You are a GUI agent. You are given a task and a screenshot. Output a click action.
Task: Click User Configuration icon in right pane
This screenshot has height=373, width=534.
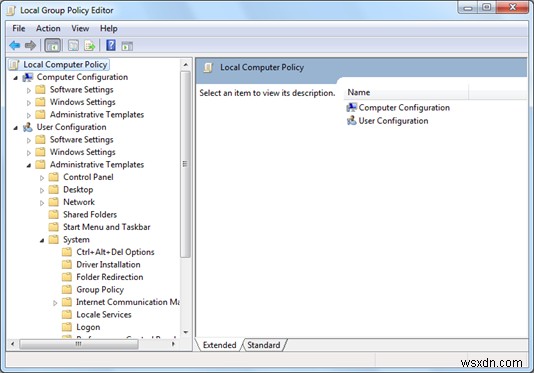[x=351, y=121]
